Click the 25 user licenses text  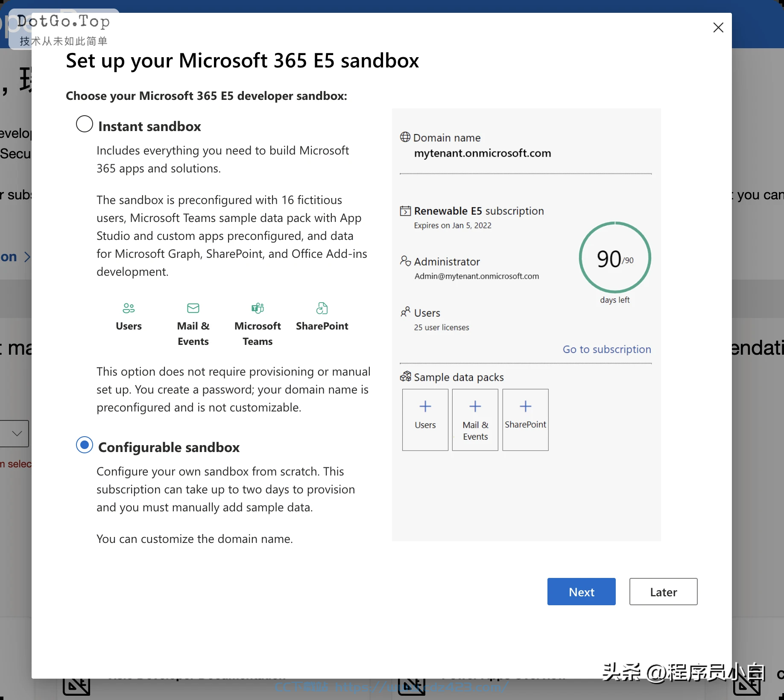[x=442, y=327]
